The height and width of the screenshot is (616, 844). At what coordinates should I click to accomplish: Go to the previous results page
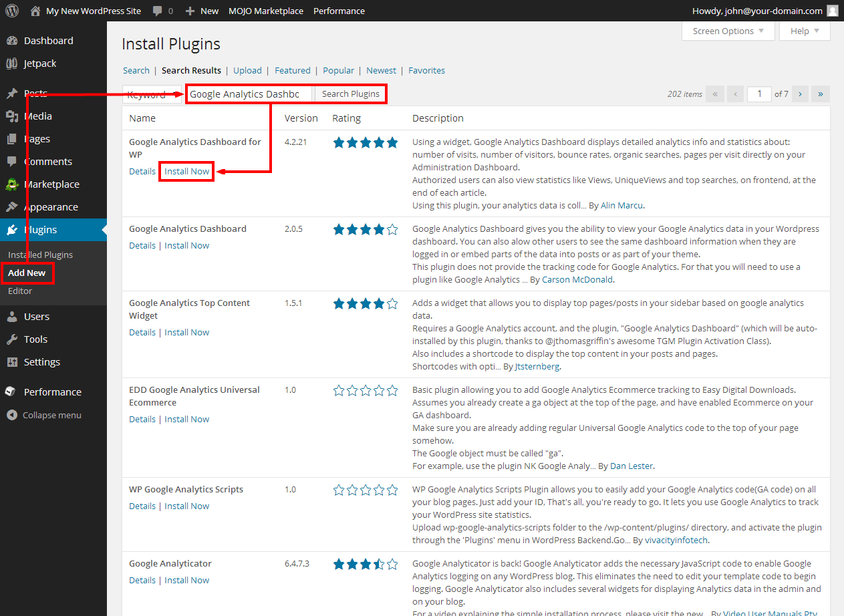735,94
